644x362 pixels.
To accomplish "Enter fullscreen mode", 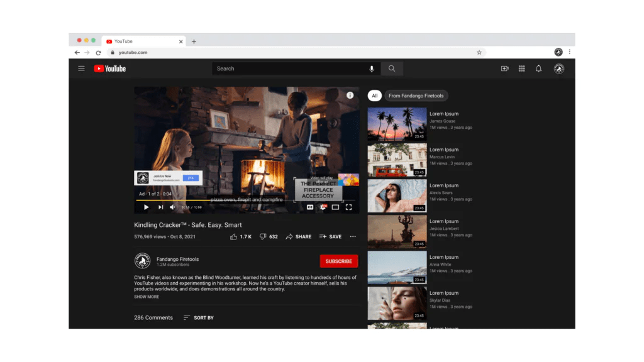I will (348, 207).
